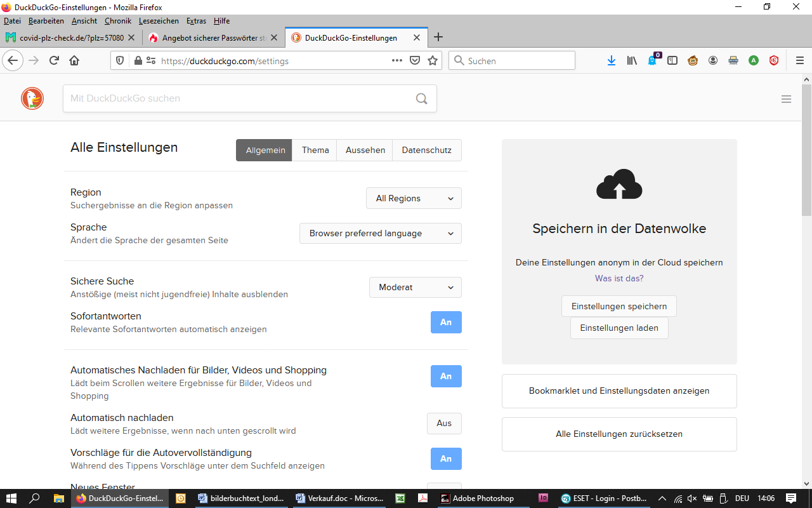Open the Library bookmarks icon

[x=632, y=60]
